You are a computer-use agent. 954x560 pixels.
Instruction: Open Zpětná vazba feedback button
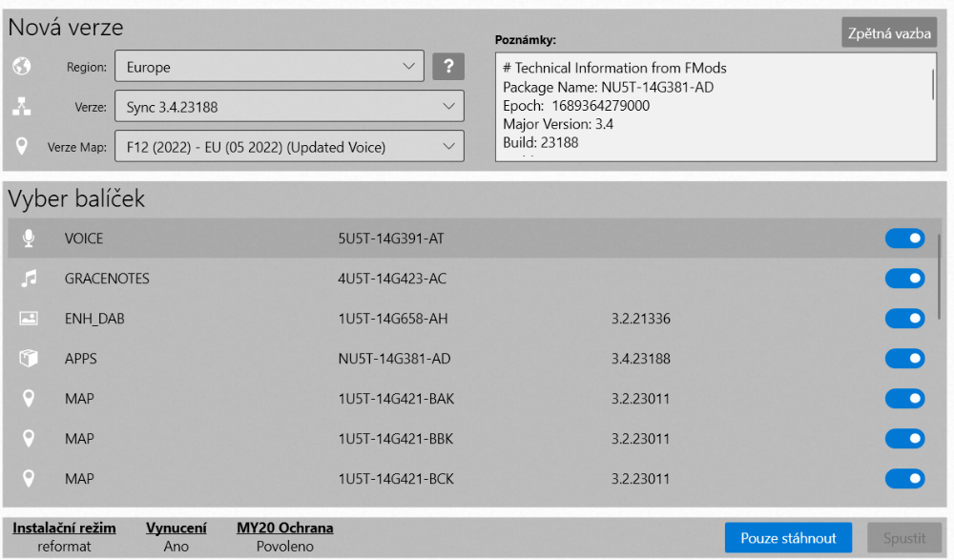889,33
